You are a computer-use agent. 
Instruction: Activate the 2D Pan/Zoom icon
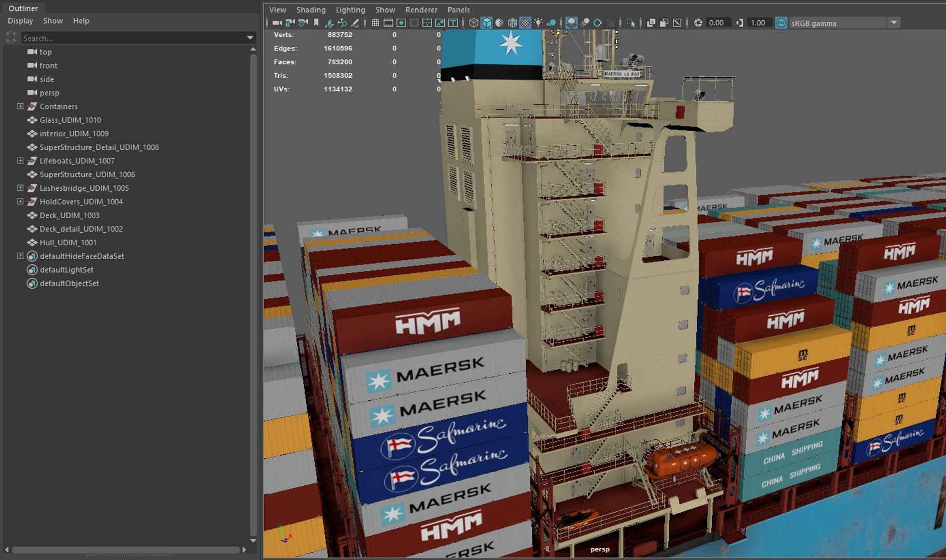pyautogui.click(x=342, y=23)
